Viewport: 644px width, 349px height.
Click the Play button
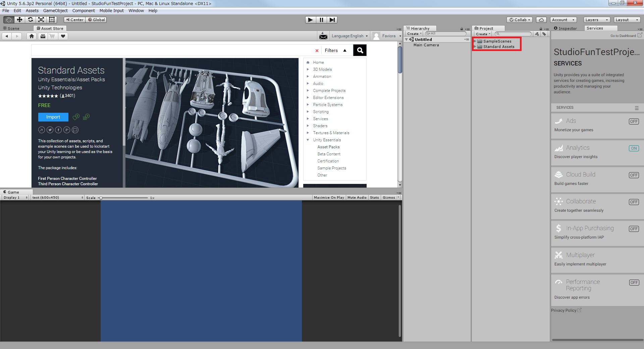coord(311,20)
